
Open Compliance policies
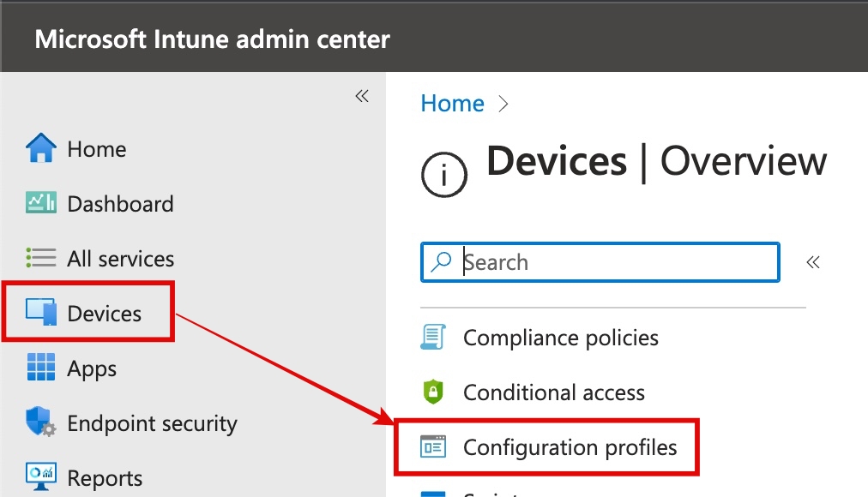point(561,338)
